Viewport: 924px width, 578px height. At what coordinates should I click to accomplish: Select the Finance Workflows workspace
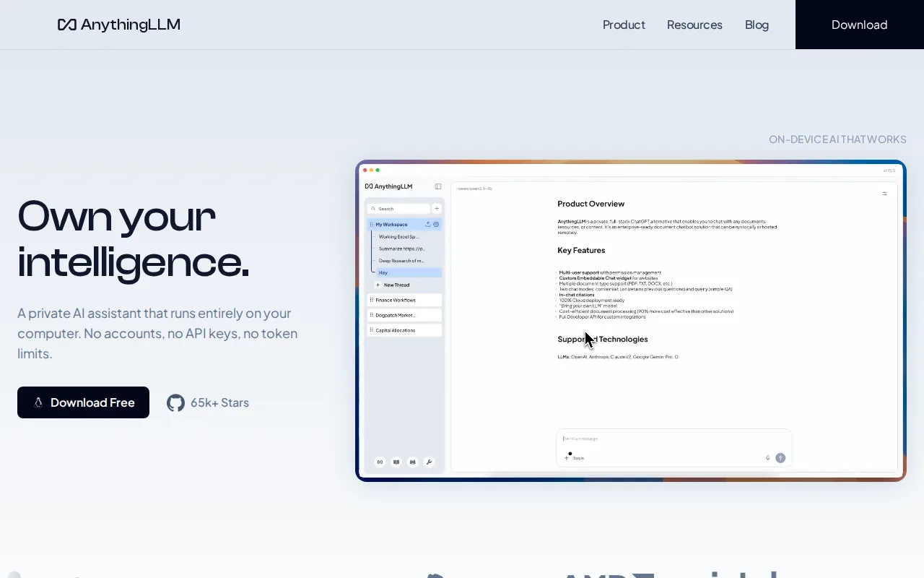tap(404, 300)
